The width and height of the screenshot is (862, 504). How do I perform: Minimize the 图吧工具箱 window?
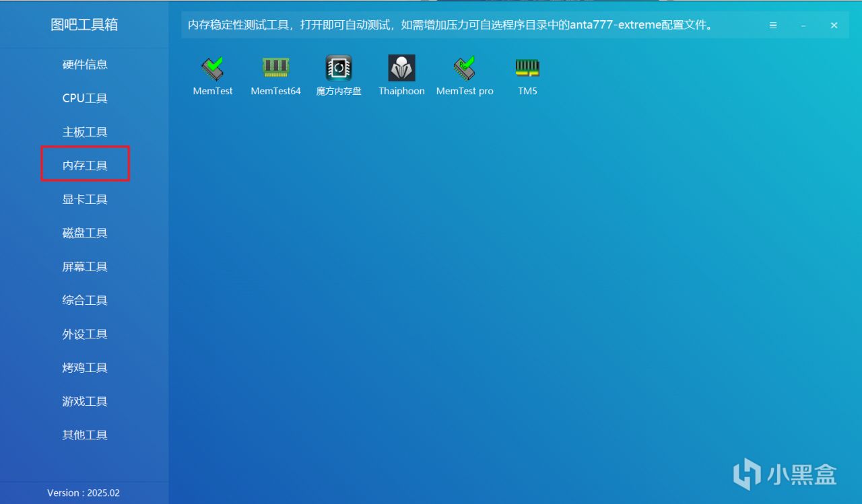click(803, 26)
